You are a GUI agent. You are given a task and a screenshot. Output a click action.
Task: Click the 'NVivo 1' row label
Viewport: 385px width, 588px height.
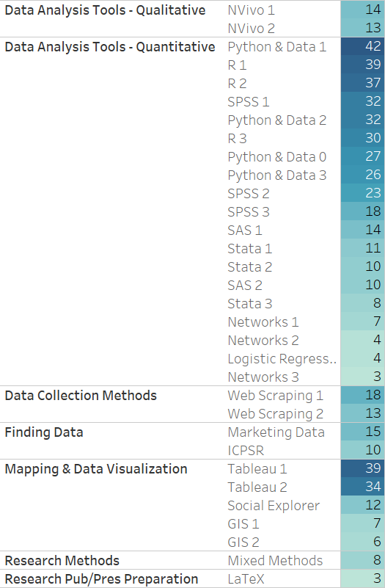tap(252, 10)
